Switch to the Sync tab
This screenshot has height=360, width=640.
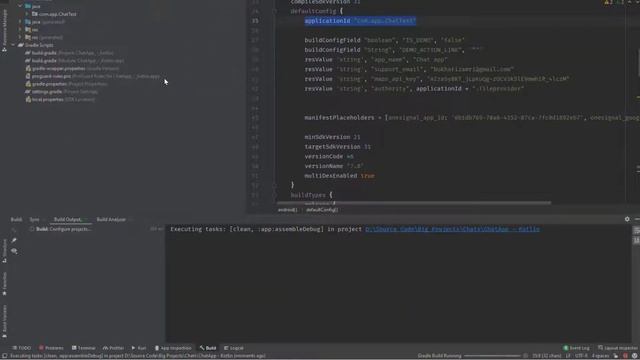pyautogui.click(x=34, y=220)
